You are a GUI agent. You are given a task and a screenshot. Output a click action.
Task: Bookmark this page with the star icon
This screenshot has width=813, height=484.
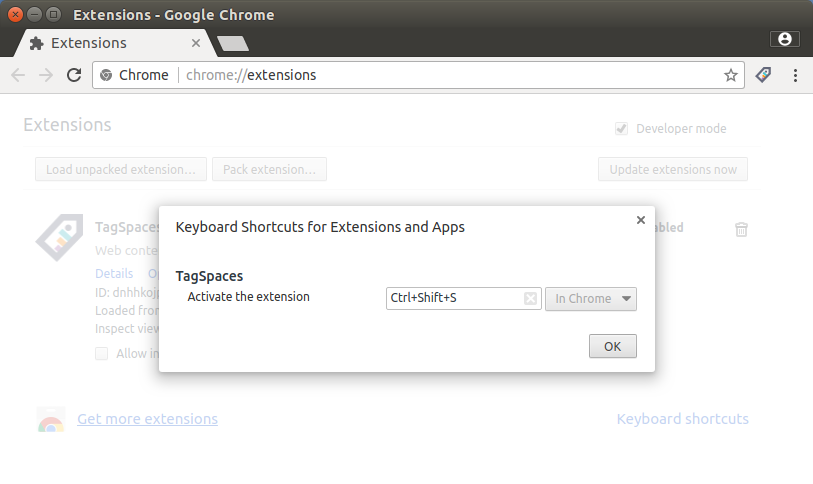coord(731,75)
